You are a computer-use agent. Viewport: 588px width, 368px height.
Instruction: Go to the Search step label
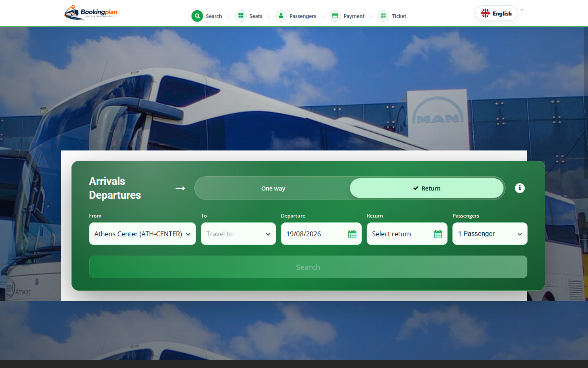pos(214,16)
